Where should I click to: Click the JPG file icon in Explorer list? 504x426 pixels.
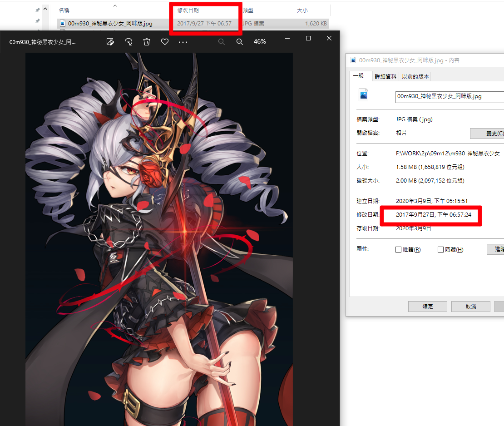63,24
